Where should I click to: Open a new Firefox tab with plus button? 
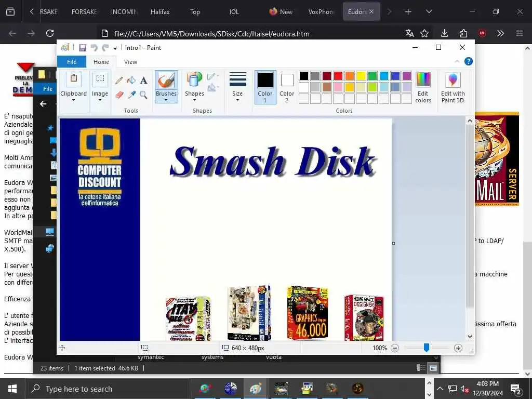pyautogui.click(x=408, y=12)
